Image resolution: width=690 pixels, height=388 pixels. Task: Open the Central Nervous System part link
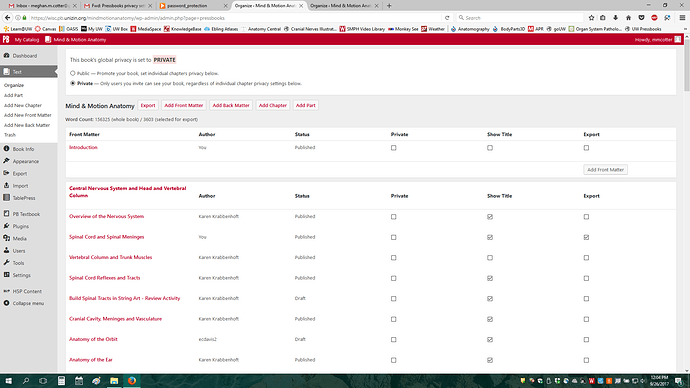[128, 192]
